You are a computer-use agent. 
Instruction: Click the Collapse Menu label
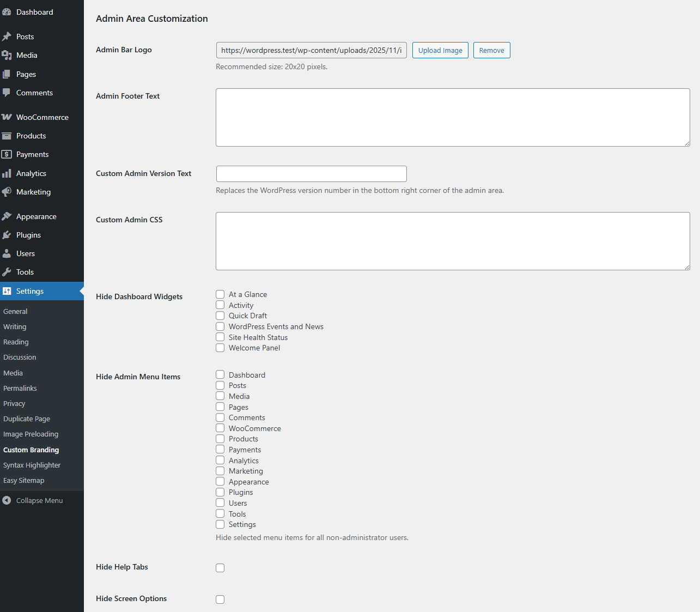pos(40,500)
